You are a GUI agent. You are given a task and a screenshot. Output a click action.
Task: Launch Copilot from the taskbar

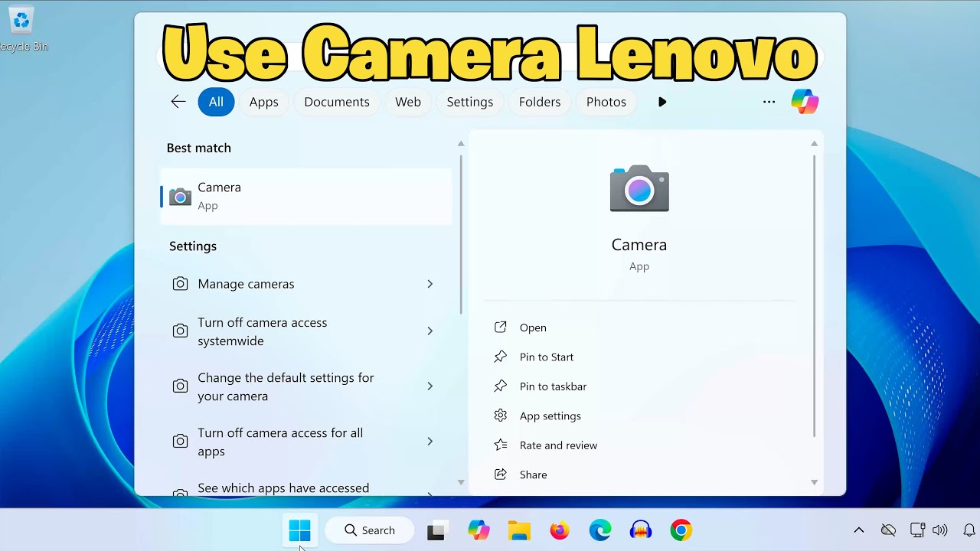pos(479,530)
